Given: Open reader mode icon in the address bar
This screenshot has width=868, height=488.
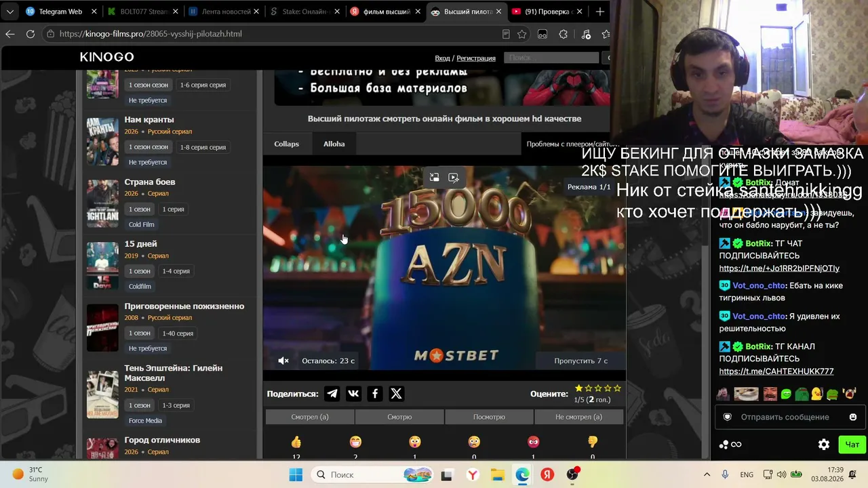Looking at the screenshot, I should click(x=506, y=34).
